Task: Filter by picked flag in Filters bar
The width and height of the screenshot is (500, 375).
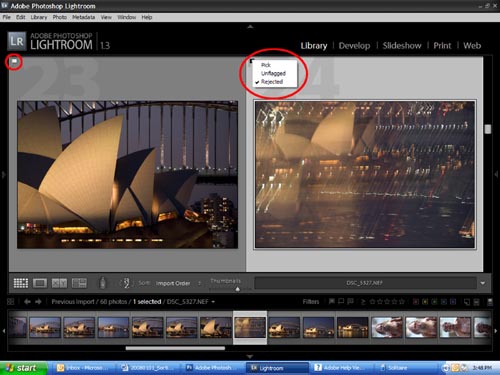Action: [332, 301]
